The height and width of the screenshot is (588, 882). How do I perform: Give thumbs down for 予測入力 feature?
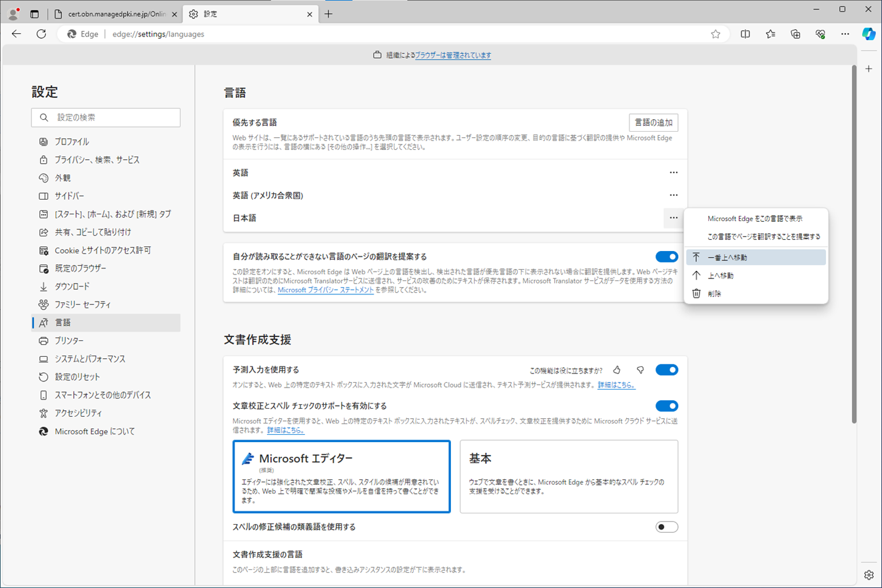point(640,370)
